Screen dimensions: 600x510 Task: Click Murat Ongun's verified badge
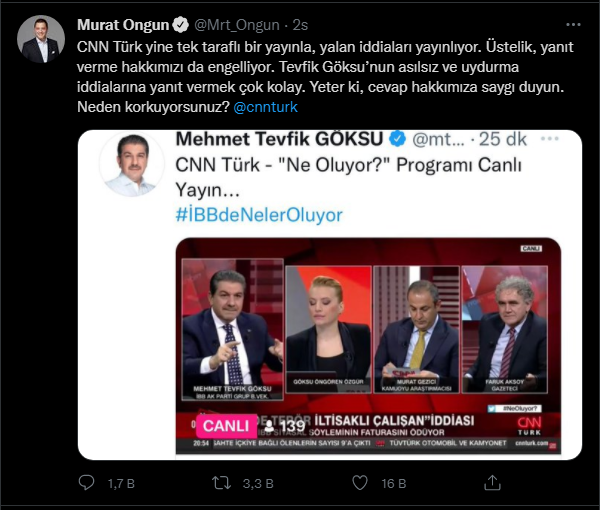click(x=180, y=25)
